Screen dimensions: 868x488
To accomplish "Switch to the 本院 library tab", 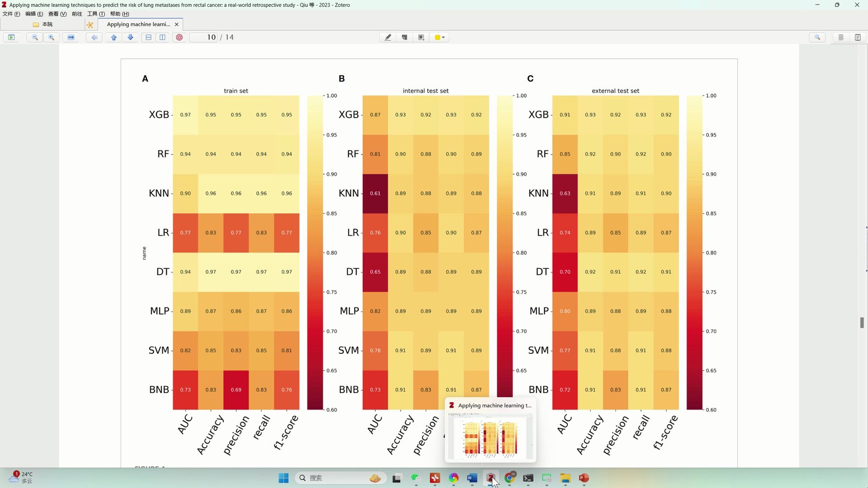I will point(43,24).
